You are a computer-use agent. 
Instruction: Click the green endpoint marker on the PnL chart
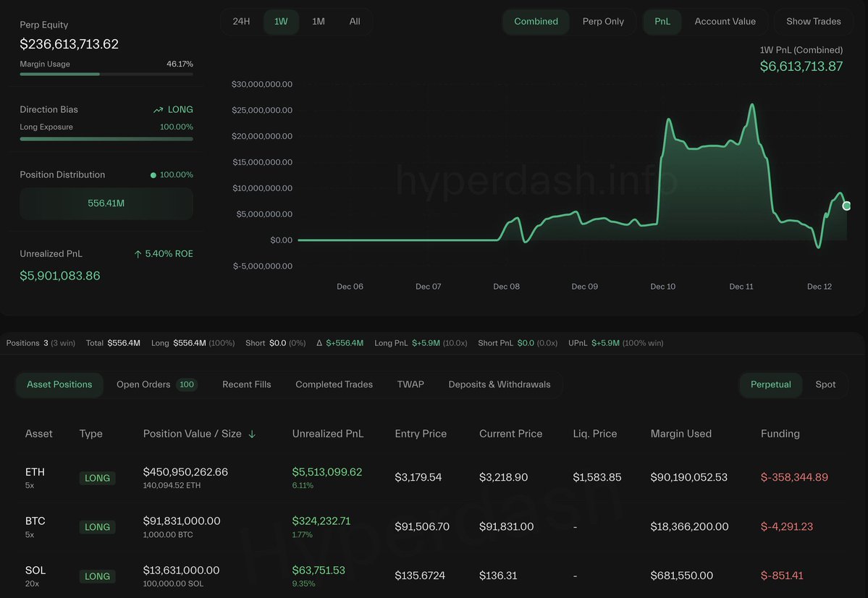pyautogui.click(x=847, y=206)
